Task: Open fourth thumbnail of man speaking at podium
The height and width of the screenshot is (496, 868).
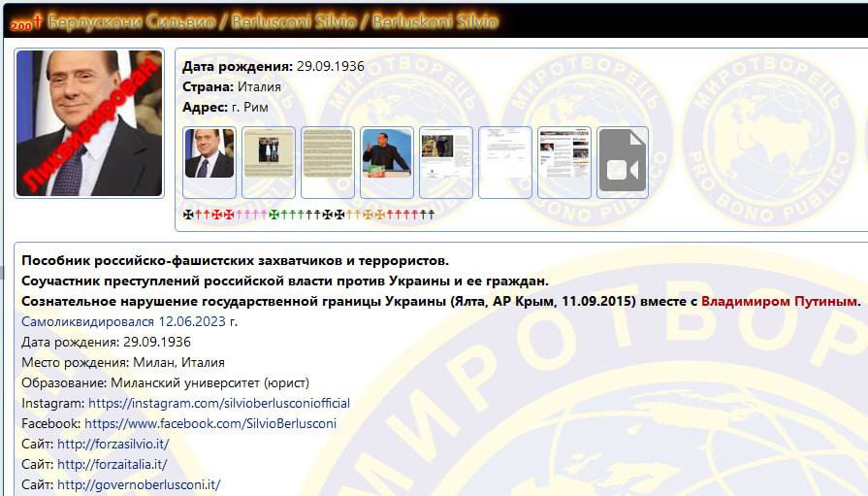Action: pos(387,162)
